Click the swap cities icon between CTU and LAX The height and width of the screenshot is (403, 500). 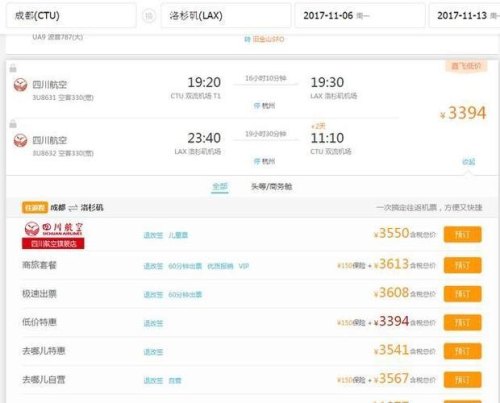click(149, 16)
